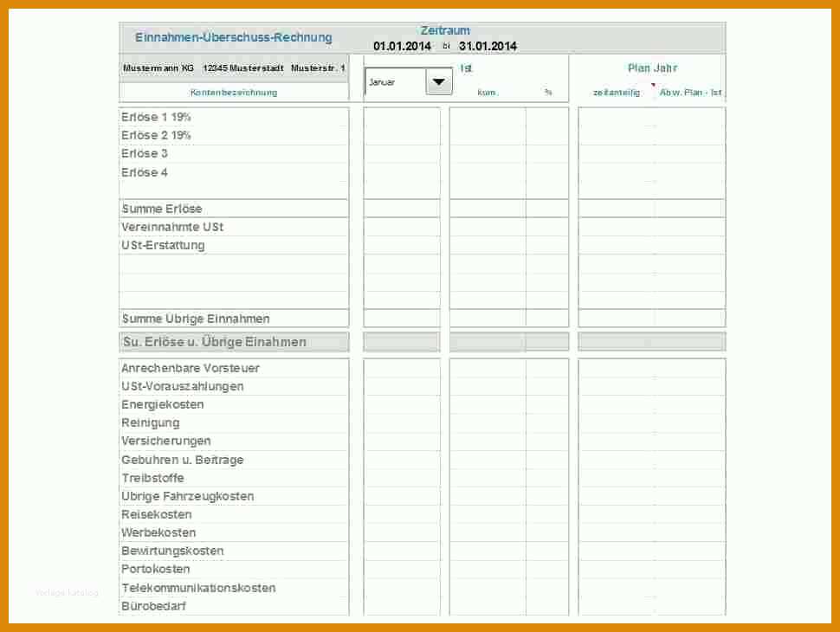This screenshot has width=840, height=632.
Task: Click the Kontenbezeichnung column header
Action: [x=234, y=92]
